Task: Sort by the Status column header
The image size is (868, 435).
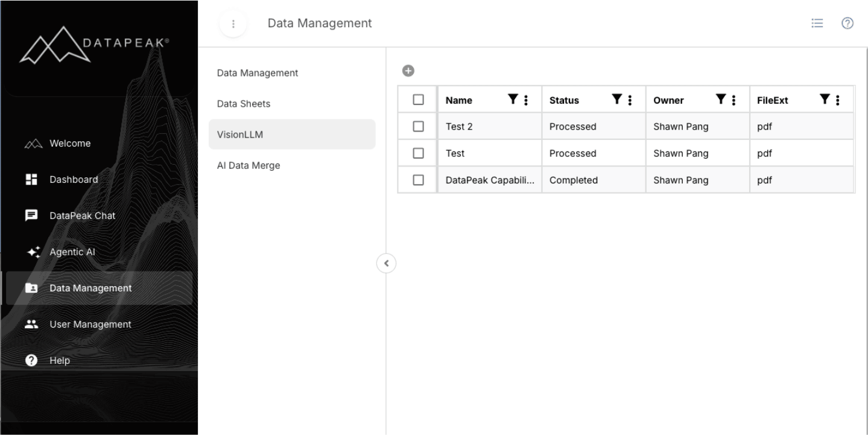Action: [x=564, y=100]
